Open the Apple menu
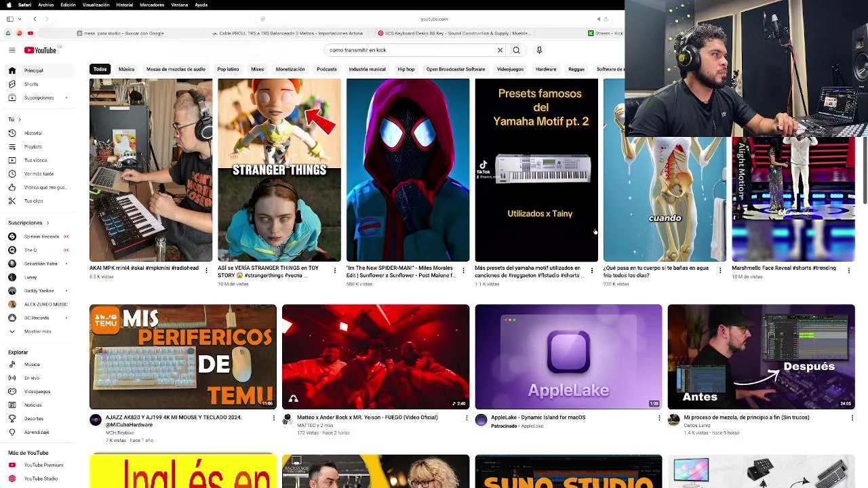This screenshot has height=488, width=868. tap(9, 5)
